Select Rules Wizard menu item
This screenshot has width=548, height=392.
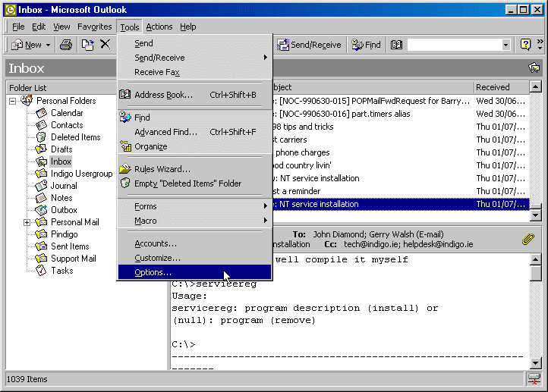[194, 169]
